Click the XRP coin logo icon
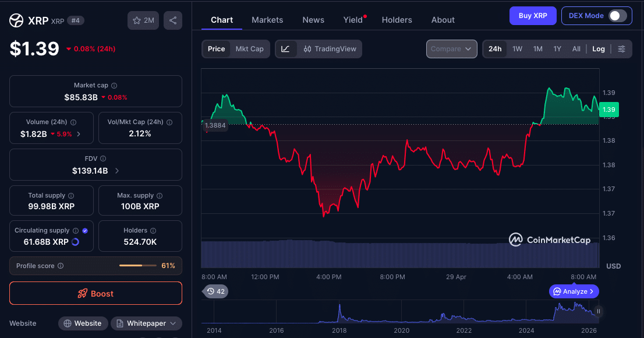The height and width of the screenshot is (338, 644). point(16,20)
